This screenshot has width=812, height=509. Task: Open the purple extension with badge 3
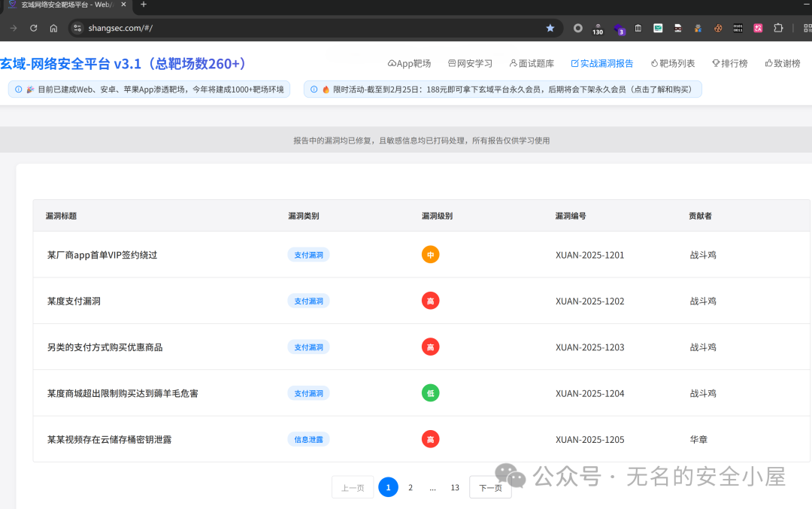pyautogui.click(x=619, y=29)
